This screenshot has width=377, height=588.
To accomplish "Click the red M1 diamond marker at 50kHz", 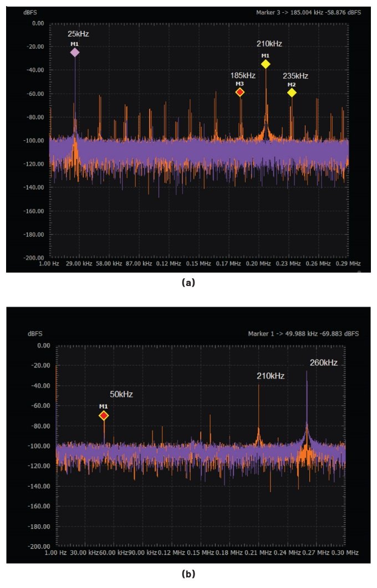I will (104, 416).
